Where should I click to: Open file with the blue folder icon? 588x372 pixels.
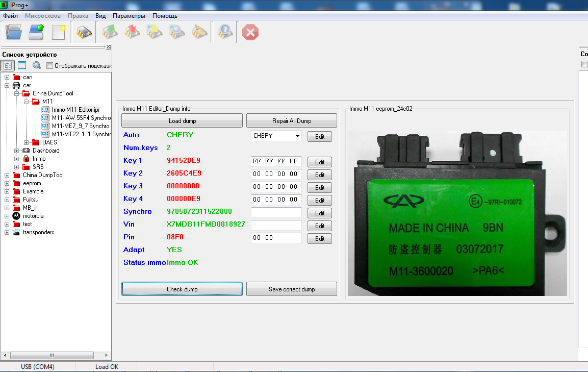[14, 32]
